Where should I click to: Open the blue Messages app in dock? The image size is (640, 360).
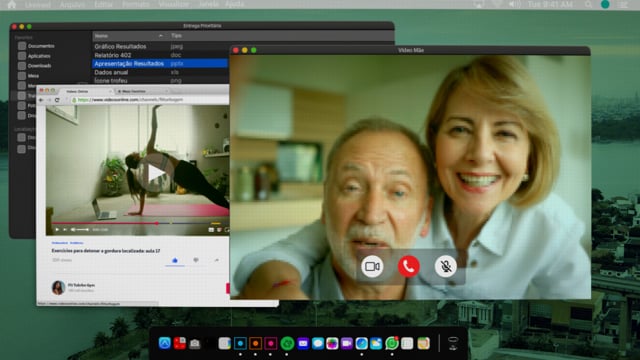click(x=318, y=344)
